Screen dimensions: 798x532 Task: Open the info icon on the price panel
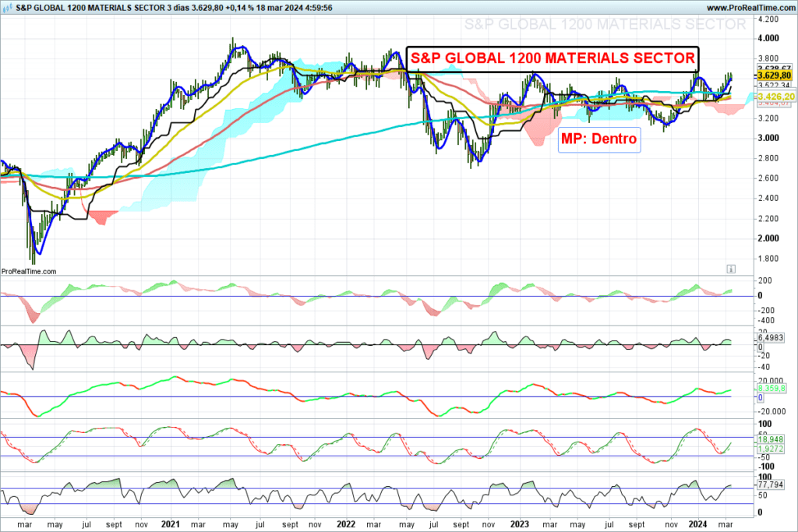tap(731, 269)
